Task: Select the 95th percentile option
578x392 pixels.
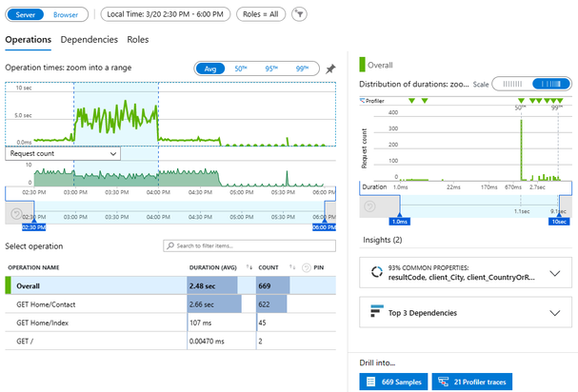Action: point(271,69)
